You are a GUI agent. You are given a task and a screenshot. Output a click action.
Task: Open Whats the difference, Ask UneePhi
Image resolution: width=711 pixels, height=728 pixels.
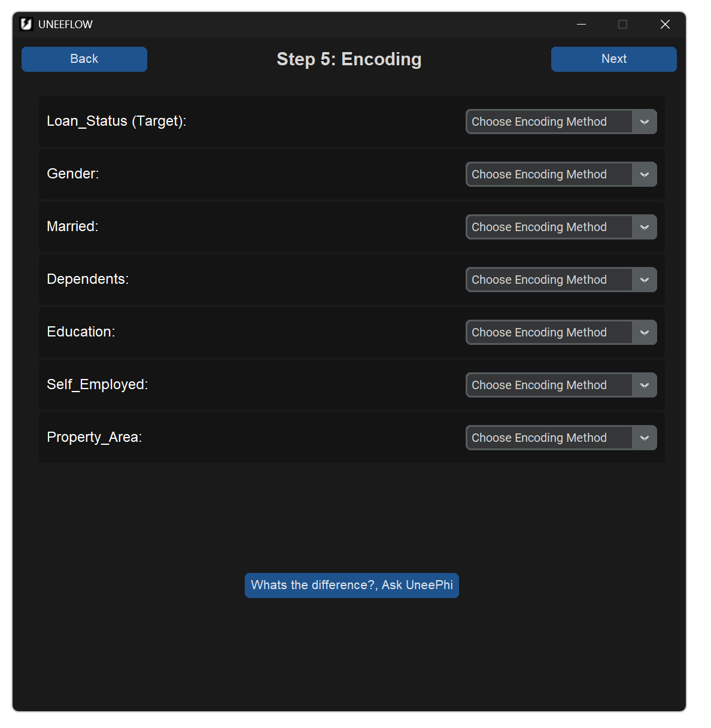352,585
